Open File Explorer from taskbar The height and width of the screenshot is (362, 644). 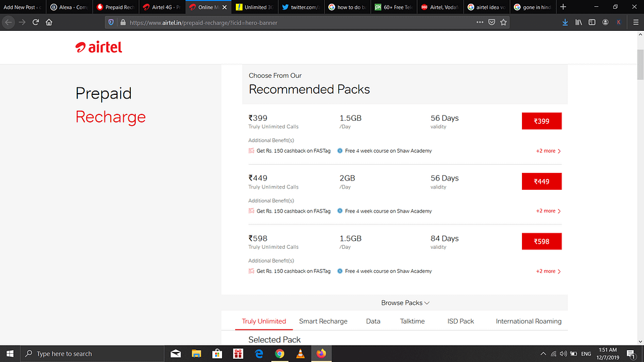coord(196,353)
